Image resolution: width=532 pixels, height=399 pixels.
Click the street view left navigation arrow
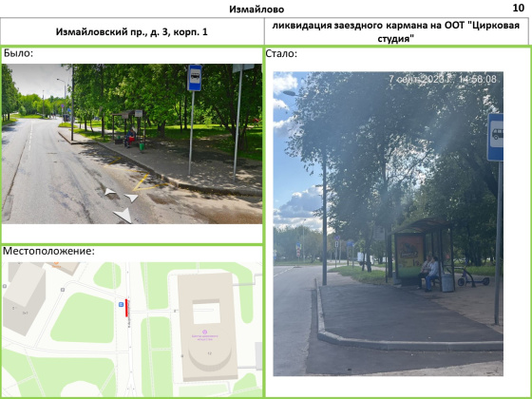[110, 192]
